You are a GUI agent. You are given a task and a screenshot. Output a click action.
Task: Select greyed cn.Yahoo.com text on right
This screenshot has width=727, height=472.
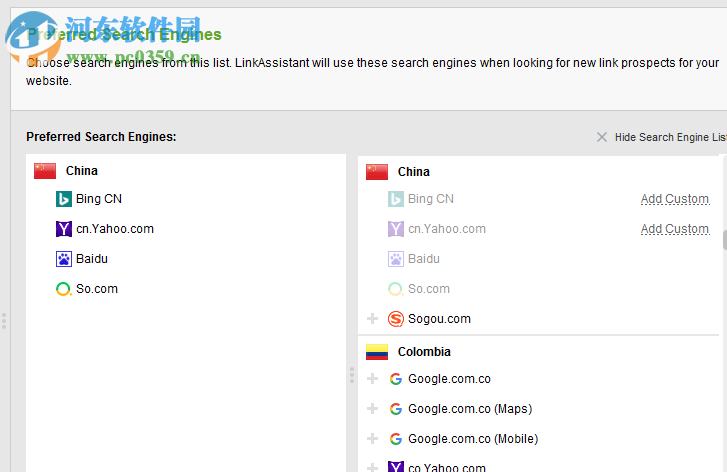pos(447,229)
